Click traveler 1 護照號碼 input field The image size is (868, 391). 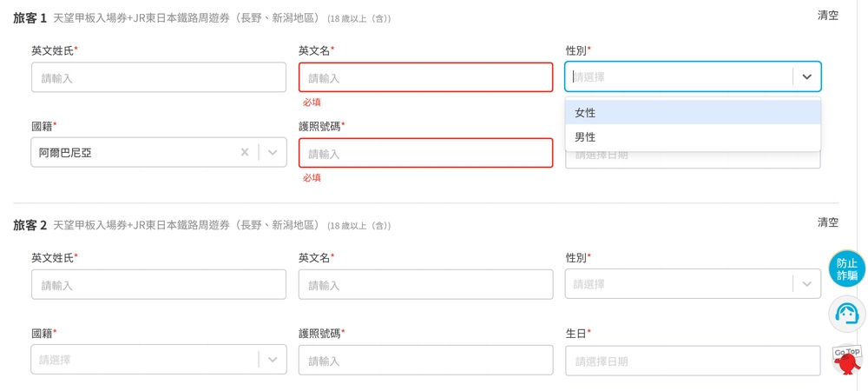point(425,153)
